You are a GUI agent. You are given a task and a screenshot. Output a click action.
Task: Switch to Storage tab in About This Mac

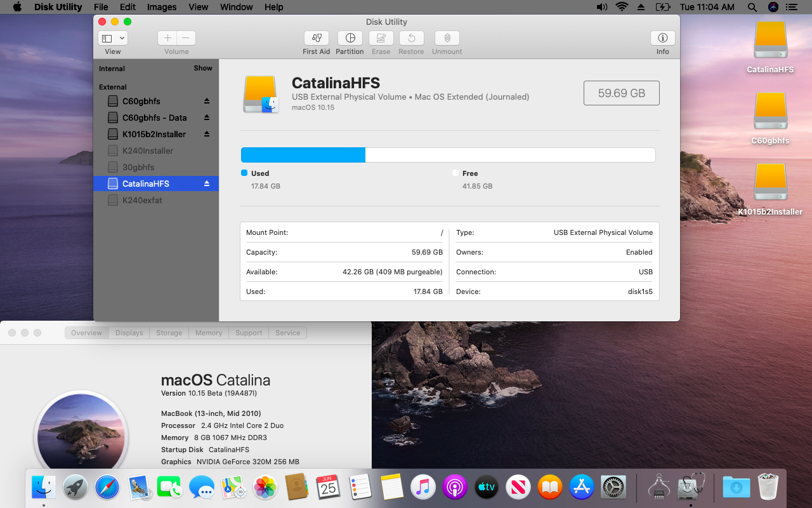click(x=169, y=333)
